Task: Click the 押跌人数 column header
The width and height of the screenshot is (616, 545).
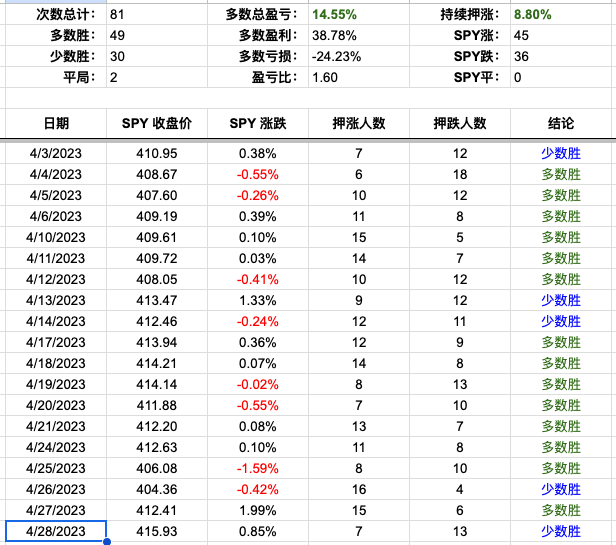Action: tap(460, 123)
